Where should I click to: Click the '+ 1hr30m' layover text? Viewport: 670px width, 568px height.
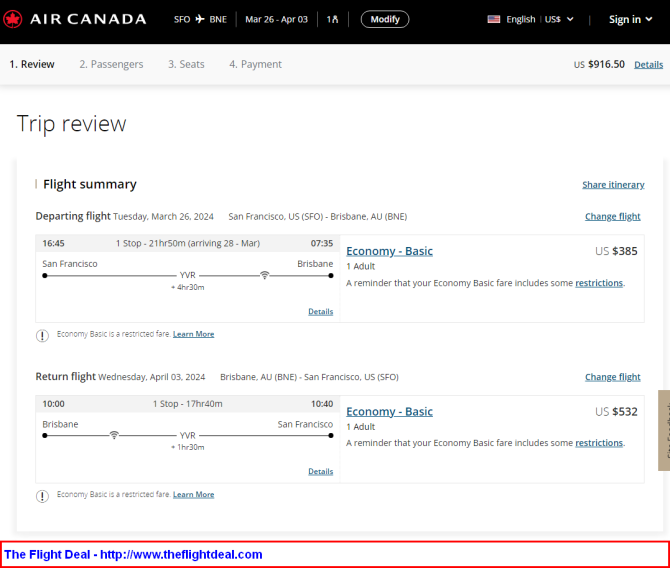coord(188,447)
